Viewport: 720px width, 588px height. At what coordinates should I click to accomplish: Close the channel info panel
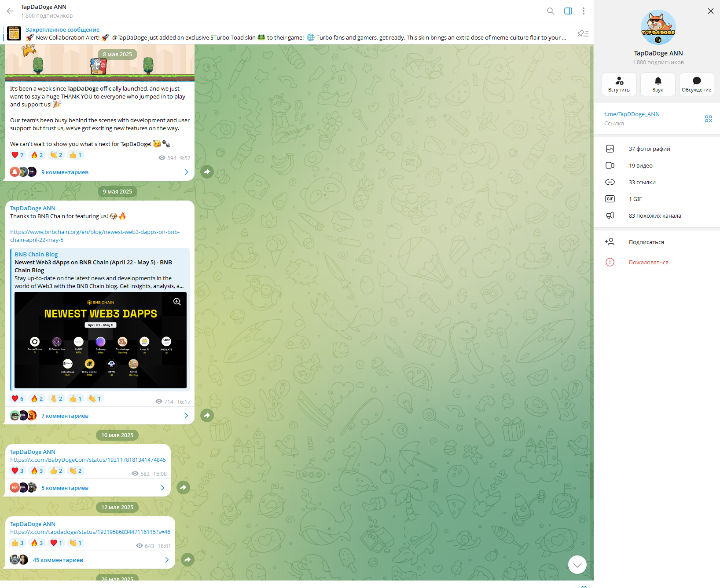click(x=711, y=11)
